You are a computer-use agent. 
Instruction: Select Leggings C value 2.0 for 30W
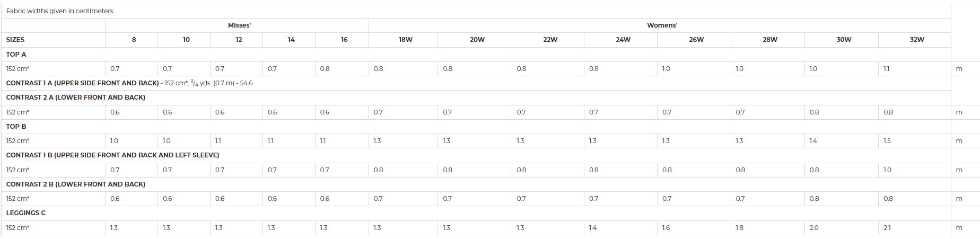point(814,228)
